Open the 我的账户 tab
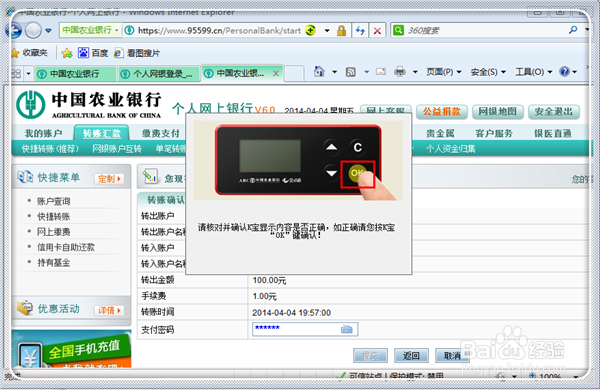The width and height of the screenshot is (600, 390). click(x=43, y=133)
